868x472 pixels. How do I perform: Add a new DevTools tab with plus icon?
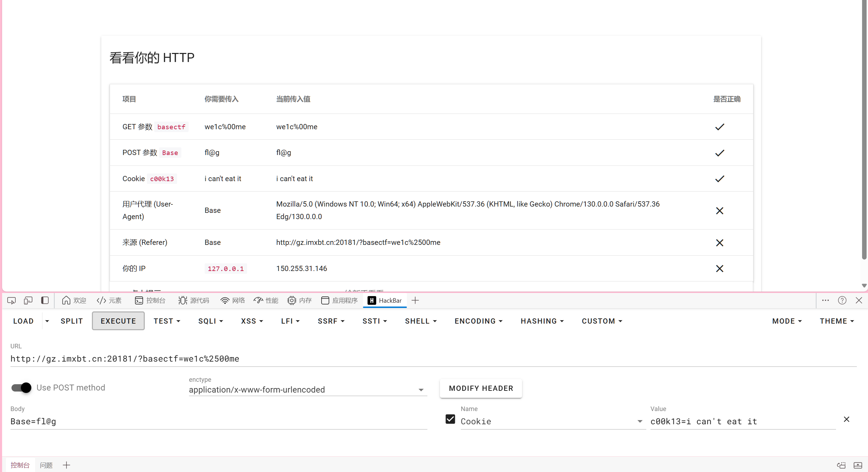pyautogui.click(x=415, y=300)
